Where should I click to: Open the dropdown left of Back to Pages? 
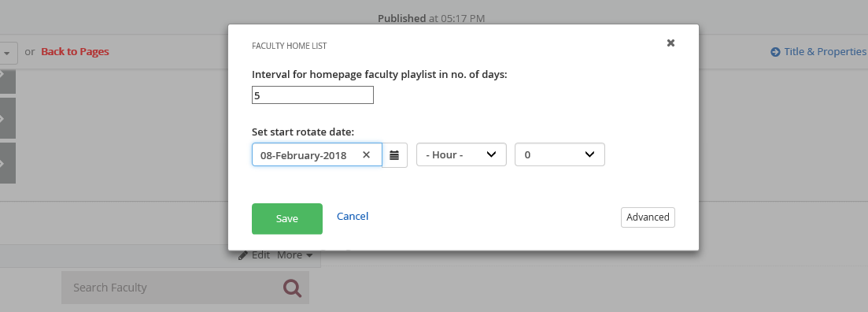click(x=8, y=54)
